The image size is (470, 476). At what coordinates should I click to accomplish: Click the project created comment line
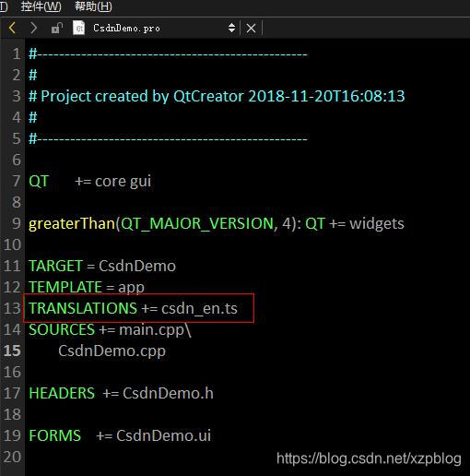click(x=217, y=96)
